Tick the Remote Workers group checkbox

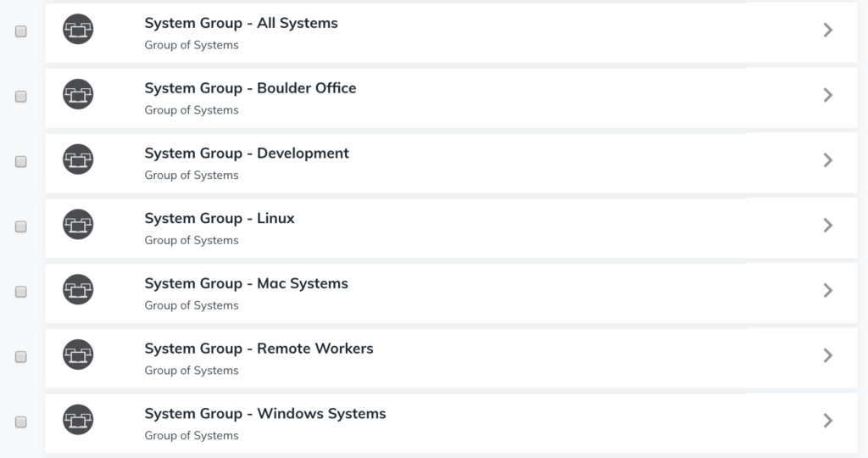[x=21, y=357]
